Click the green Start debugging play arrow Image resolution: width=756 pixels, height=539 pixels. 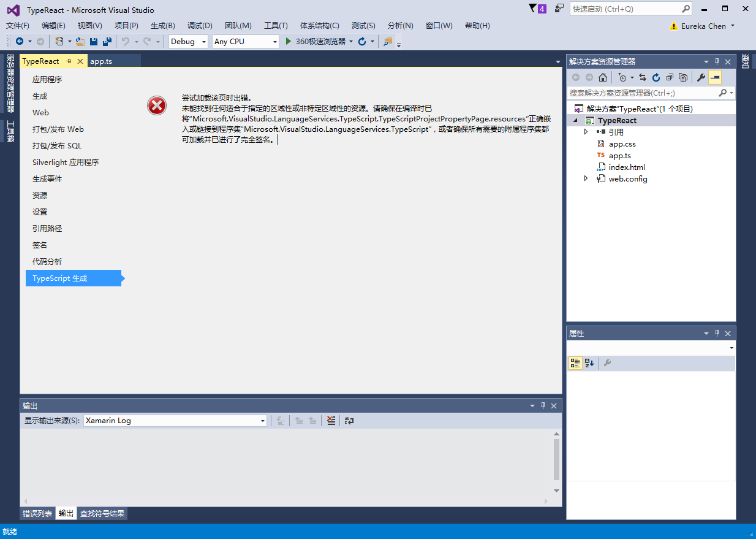point(289,42)
